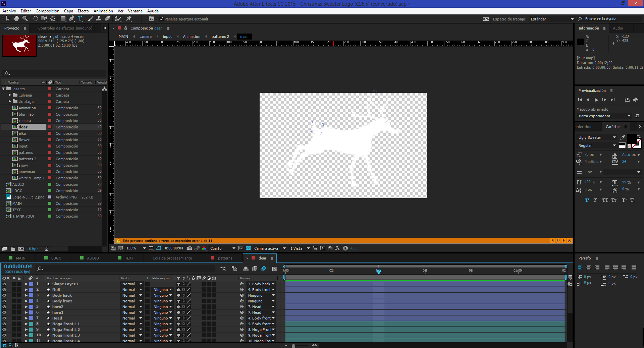Toggle the transparency grid button

(x=248, y=248)
